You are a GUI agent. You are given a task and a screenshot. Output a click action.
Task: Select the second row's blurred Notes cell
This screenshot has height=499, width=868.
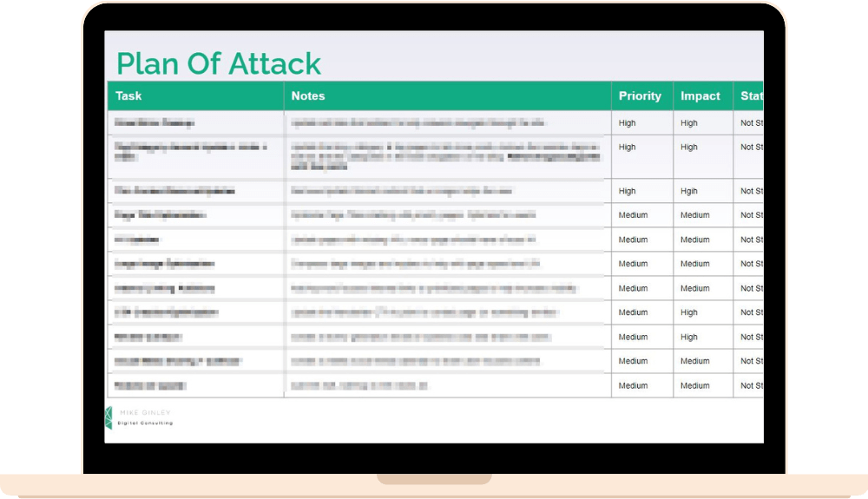click(445, 153)
